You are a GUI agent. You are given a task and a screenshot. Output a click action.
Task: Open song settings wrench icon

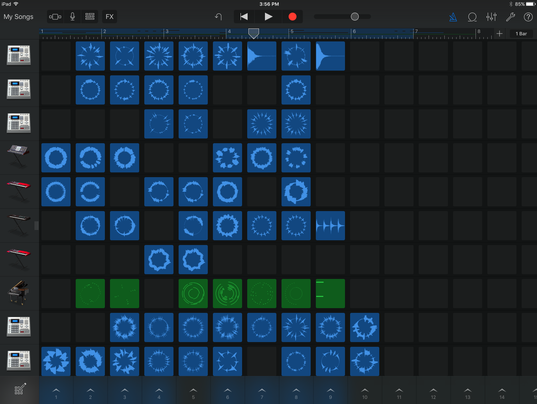pyautogui.click(x=510, y=17)
